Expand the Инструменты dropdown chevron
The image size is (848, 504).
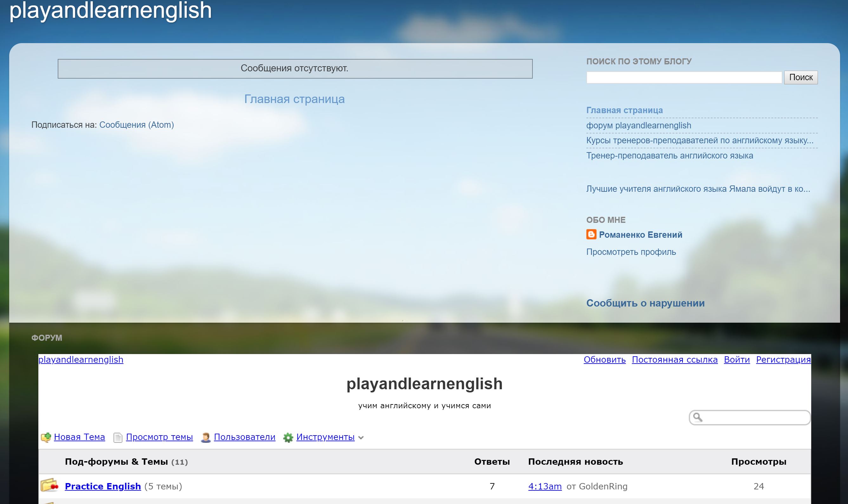[361, 438]
